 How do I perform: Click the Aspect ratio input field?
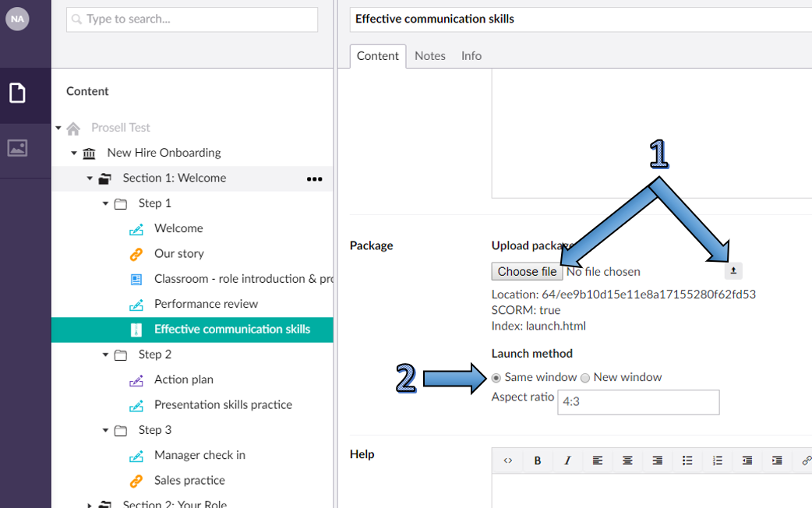click(637, 402)
